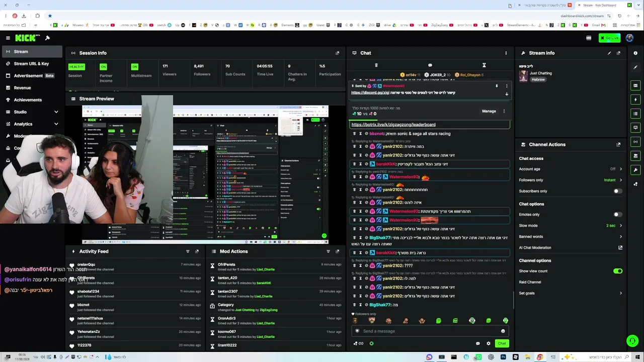The image size is (644, 362).
Task: Toggle Emotes only chat
Action: click(x=617, y=215)
